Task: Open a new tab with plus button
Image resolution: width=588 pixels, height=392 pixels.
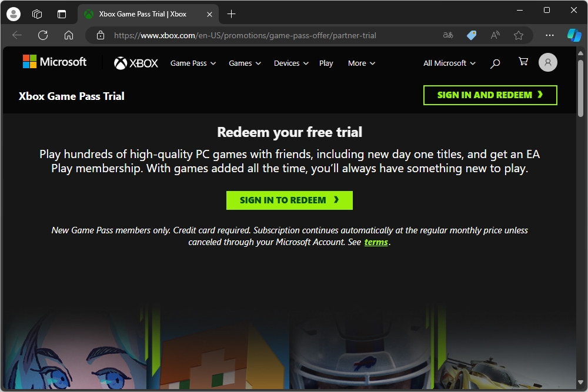Action: [x=231, y=14]
